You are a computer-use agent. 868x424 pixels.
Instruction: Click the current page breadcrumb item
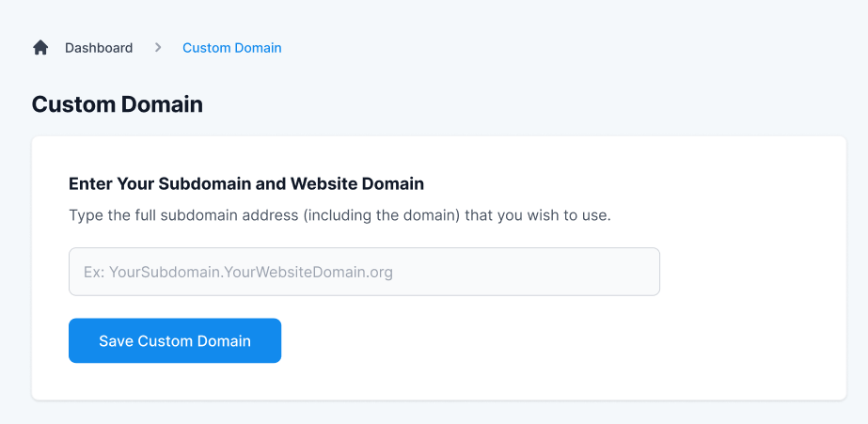[x=231, y=47]
